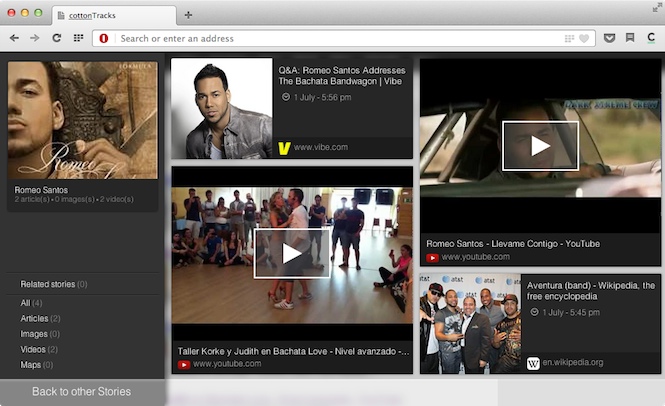The width and height of the screenshot is (665, 406).
Task: Open Romeo Santos - Llevame Contigo title
Action: pos(513,244)
